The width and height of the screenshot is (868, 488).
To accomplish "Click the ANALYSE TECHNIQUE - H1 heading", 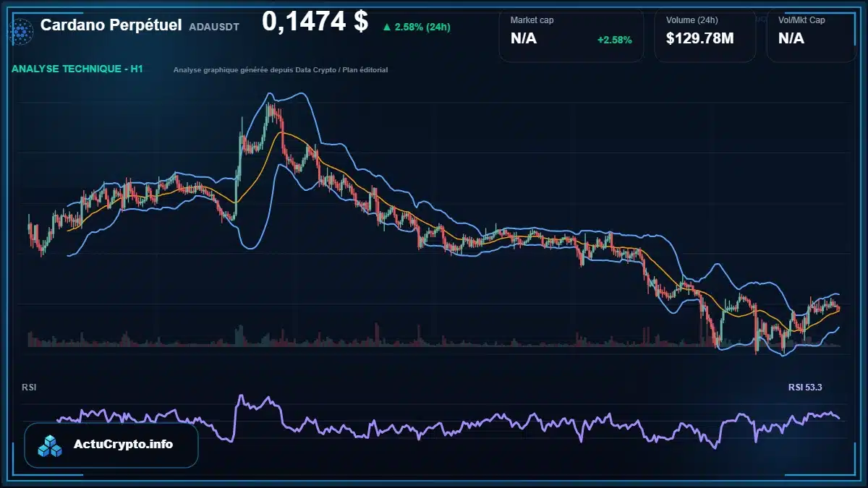I will click(77, 69).
